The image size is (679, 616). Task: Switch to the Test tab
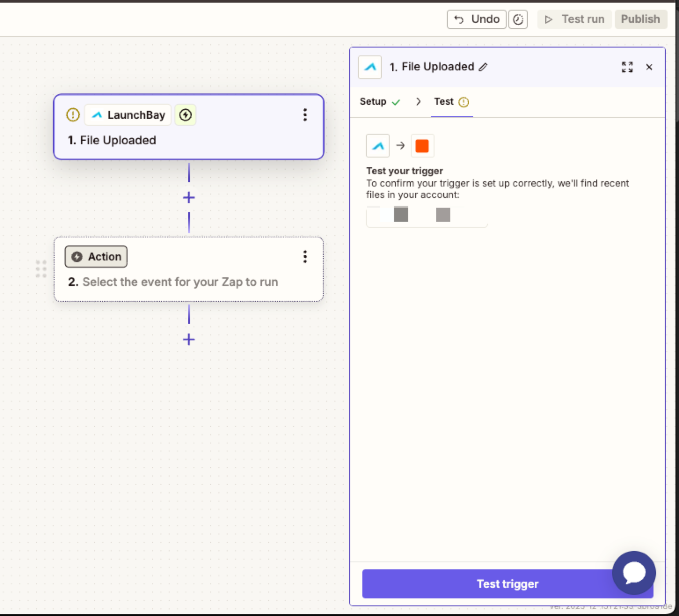tap(452, 102)
